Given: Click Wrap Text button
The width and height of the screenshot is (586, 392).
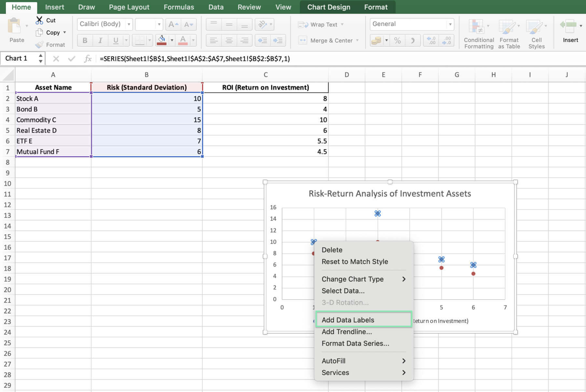Looking at the screenshot, I should click(x=321, y=24).
